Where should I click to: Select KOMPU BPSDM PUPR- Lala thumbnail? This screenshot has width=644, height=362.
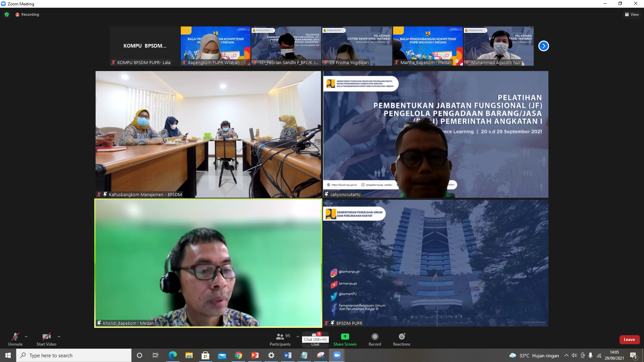point(145,46)
